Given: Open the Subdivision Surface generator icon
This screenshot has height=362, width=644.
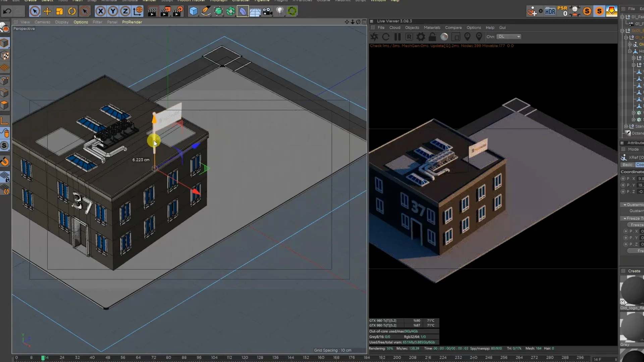Looking at the screenshot, I should tap(218, 11).
